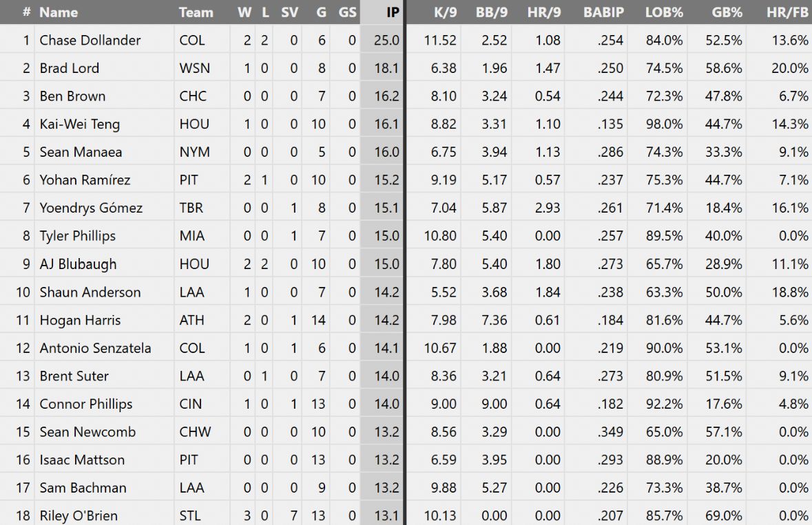Sort by the SV column header
The image size is (812, 525).
(289, 12)
